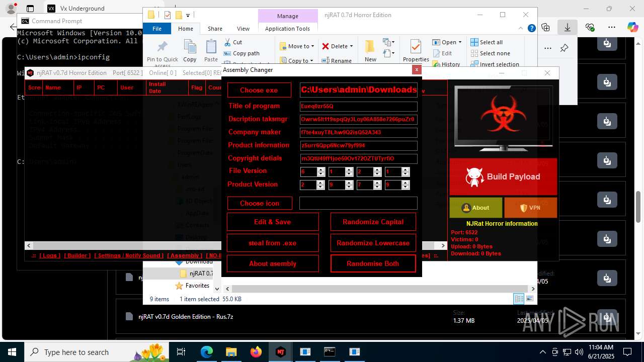Viewport: 644px width, 362px height.
Task: Click the last File Version spinner
Action: [397, 172]
